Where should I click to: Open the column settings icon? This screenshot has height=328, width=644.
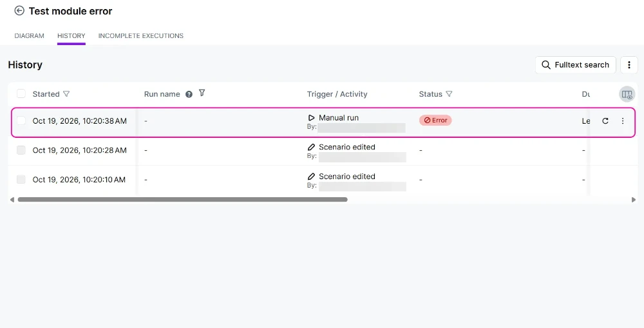pos(627,94)
